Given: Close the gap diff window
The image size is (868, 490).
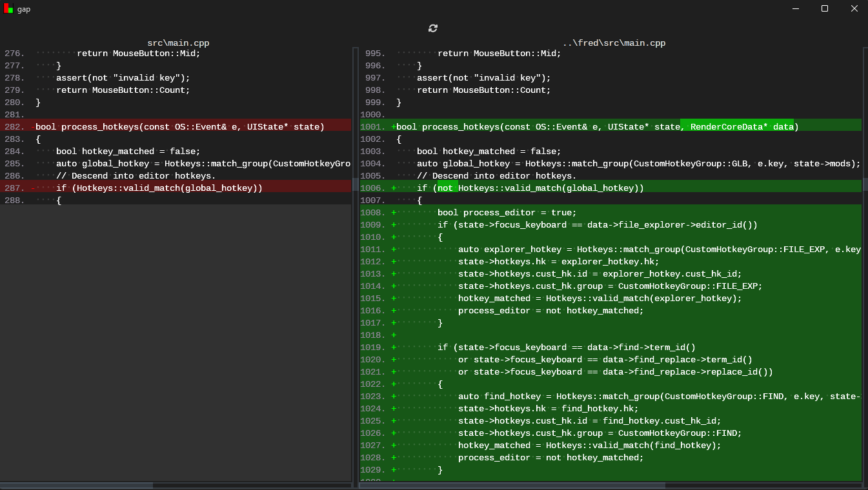Looking at the screenshot, I should coord(853,8).
